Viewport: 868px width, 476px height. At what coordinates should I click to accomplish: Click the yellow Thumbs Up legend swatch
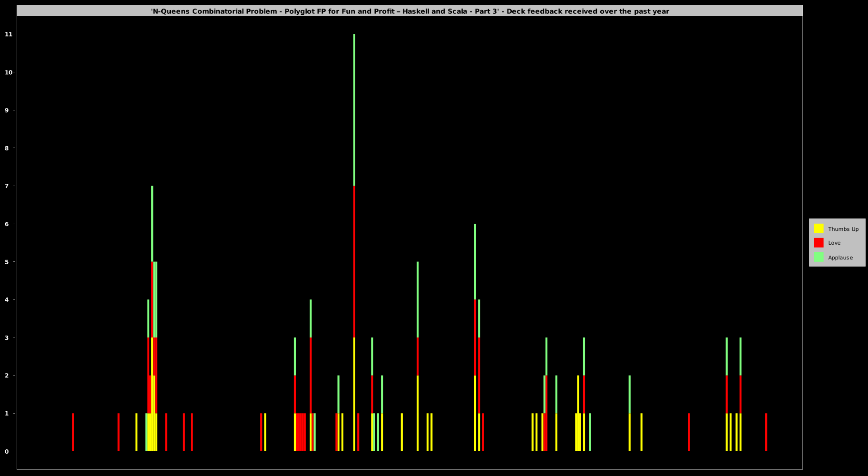819,228
